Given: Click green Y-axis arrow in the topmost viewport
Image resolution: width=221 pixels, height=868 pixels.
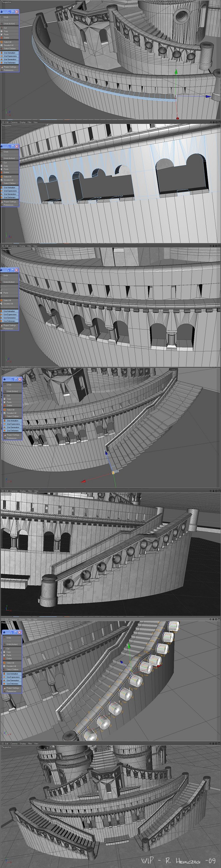Looking at the screenshot, I should (x=175, y=72).
